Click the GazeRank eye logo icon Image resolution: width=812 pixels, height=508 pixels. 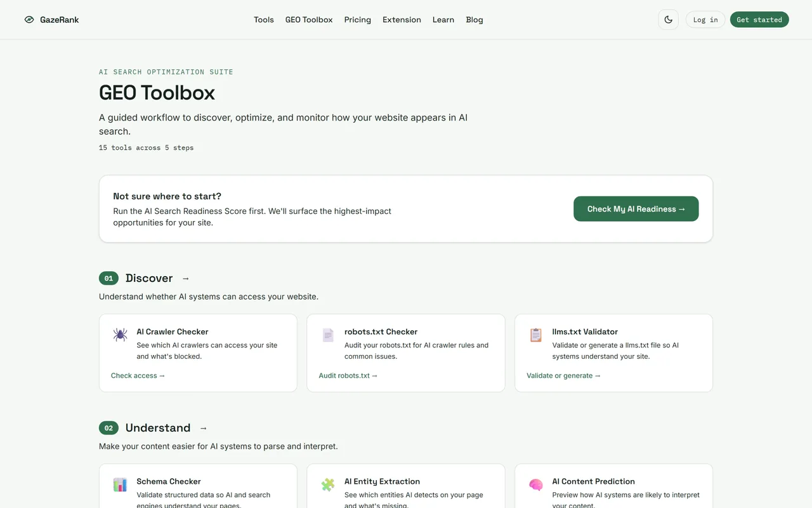click(x=29, y=20)
